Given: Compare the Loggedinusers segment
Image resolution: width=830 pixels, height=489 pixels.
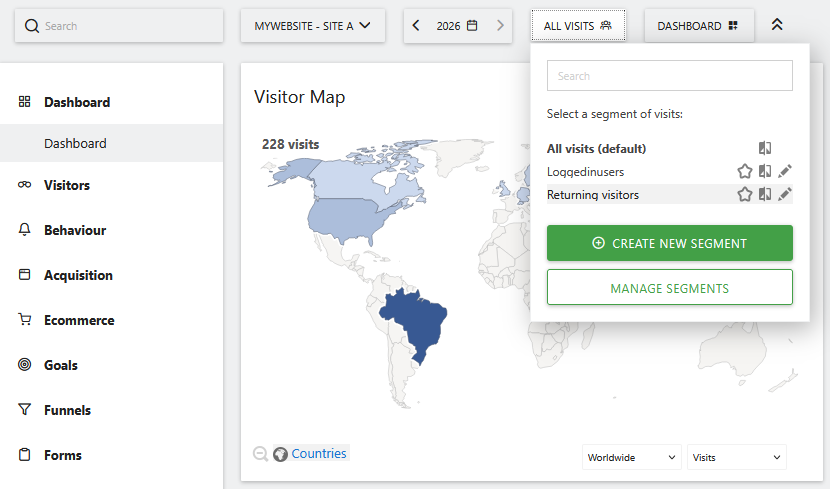Looking at the screenshot, I should [x=765, y=172].
